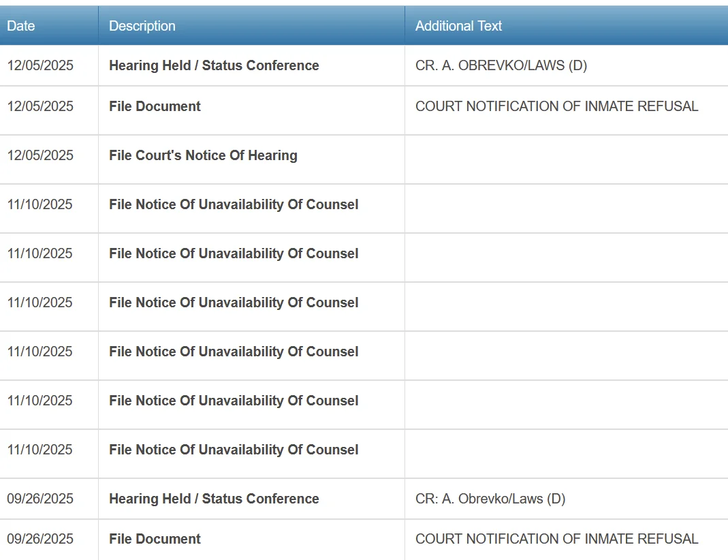Click the 09/26/2025 COURT NOTIFICATION OF INMATE REFUSAL text
Image resolution: width=728 pixels, height=560 pixels.
click(556, 539)
